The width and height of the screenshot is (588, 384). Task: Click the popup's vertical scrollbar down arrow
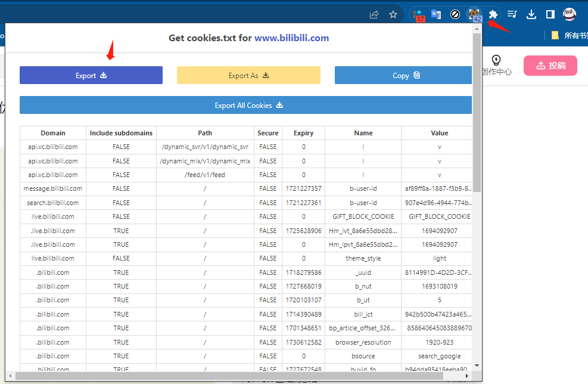(x=477, y=365)
